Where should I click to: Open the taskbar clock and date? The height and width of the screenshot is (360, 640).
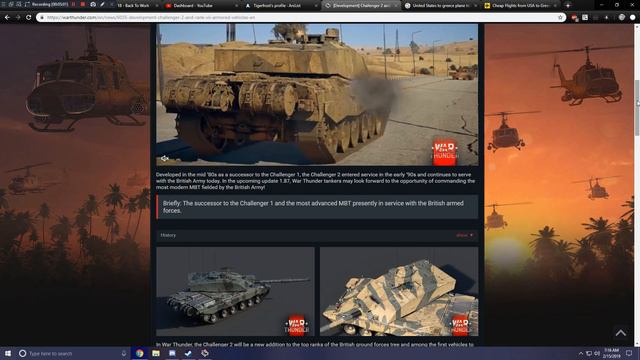[611, 353]
